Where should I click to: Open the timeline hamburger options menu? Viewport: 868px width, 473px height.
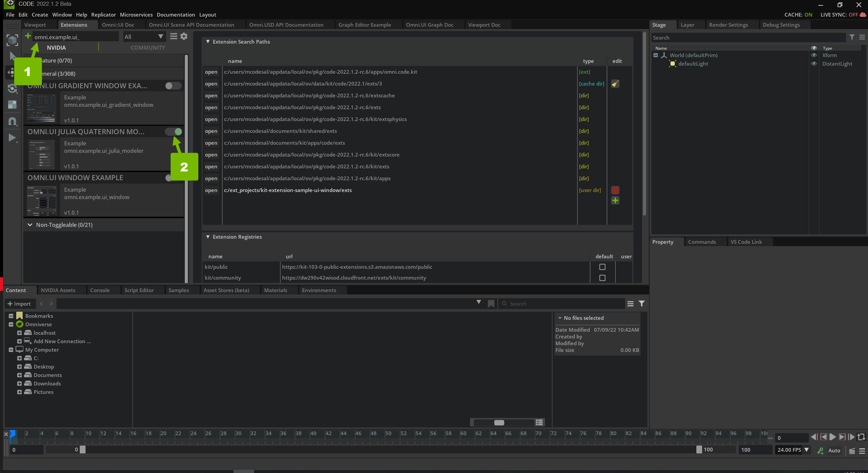click(x=862, y=451)
